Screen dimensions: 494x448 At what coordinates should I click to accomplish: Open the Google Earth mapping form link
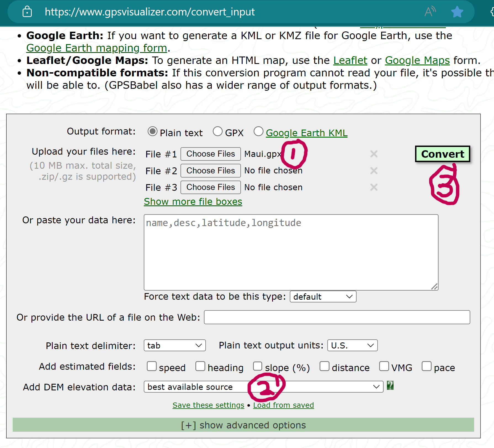pos(97,48)
